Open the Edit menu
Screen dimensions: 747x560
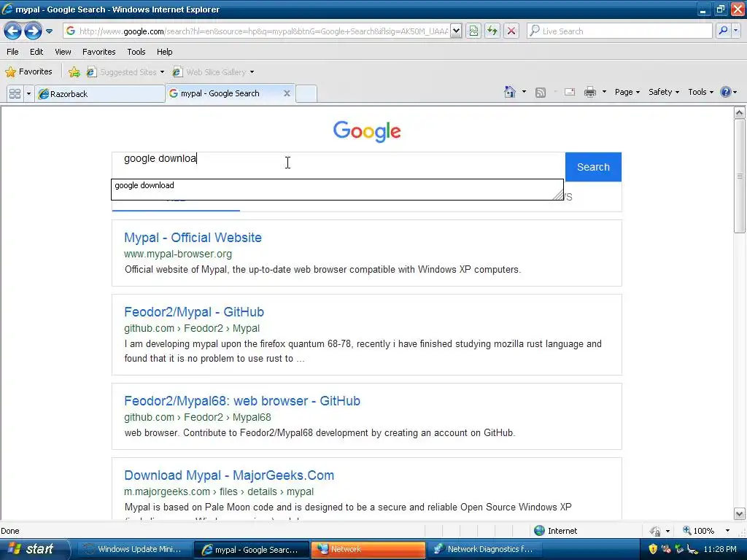click(x=36, y=52)
